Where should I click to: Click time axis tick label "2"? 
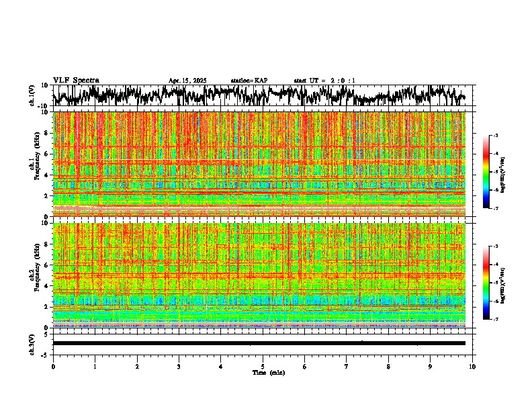(x=137, y=367)
